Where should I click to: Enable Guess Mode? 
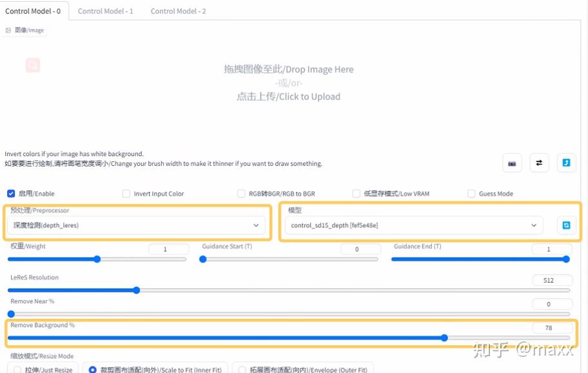pyautogui.click(x=471, y=193)
